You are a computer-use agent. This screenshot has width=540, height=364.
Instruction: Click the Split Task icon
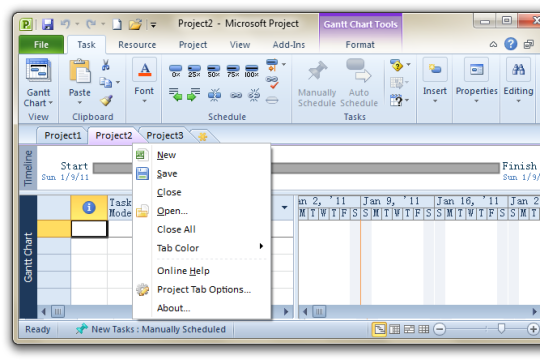click(x=214, y=95)
